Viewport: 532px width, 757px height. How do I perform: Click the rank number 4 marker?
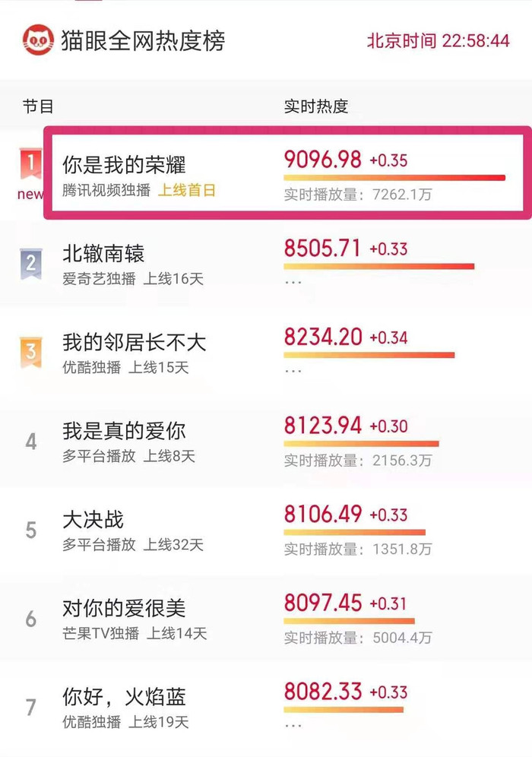coord(31,442)
